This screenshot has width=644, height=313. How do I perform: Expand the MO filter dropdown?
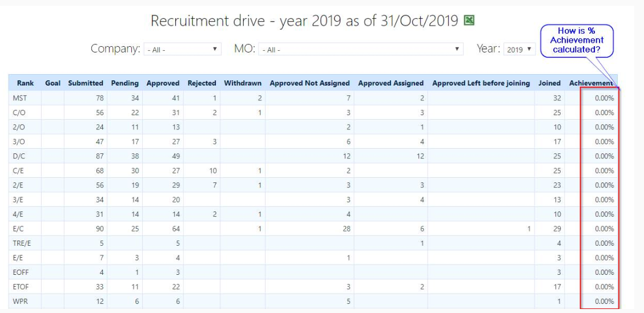coord(361,49)
